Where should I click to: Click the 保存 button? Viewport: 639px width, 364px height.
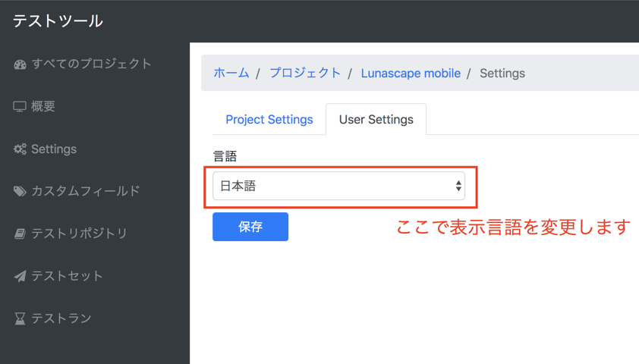250,227
